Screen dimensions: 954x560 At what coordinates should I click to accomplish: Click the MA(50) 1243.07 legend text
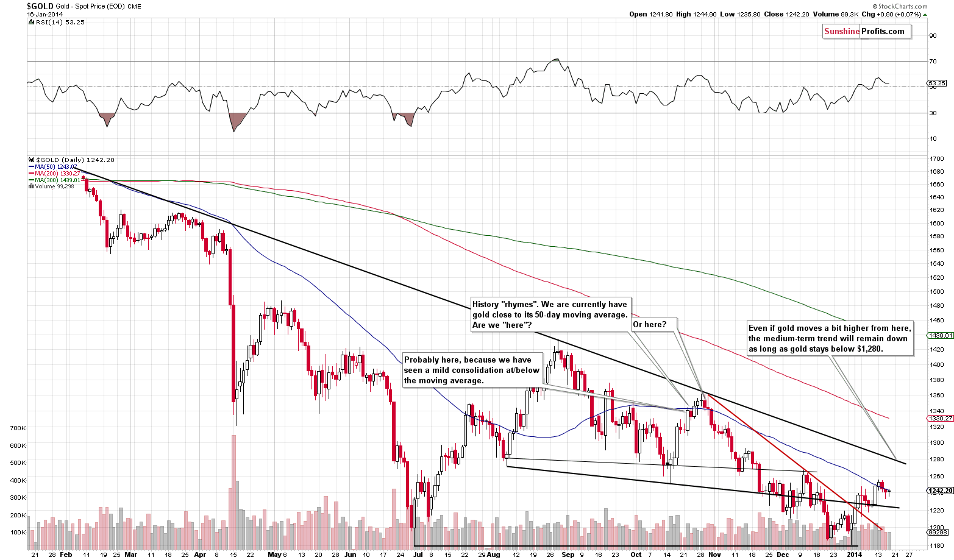[x=55, y=167]
